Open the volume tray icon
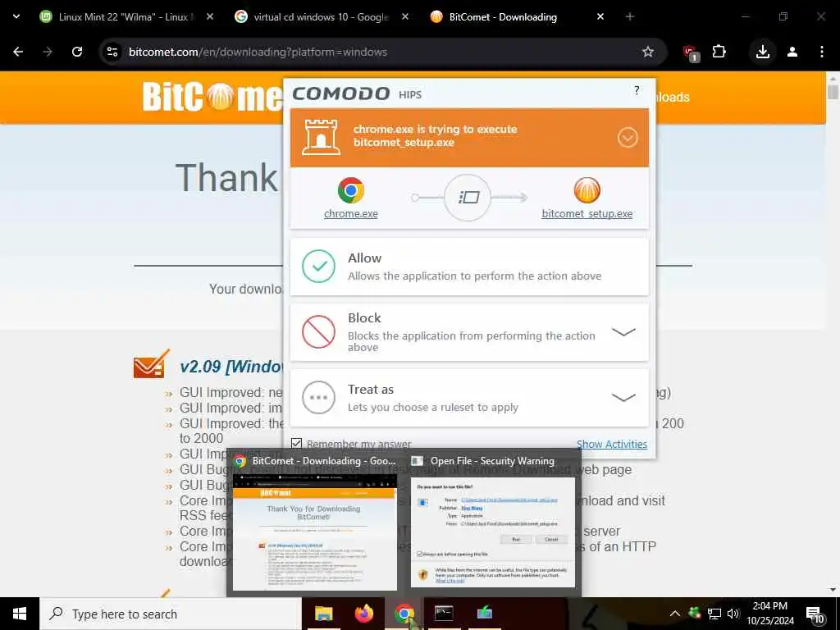The height and width of the screenshot is (630, 840). coord(733,614)
